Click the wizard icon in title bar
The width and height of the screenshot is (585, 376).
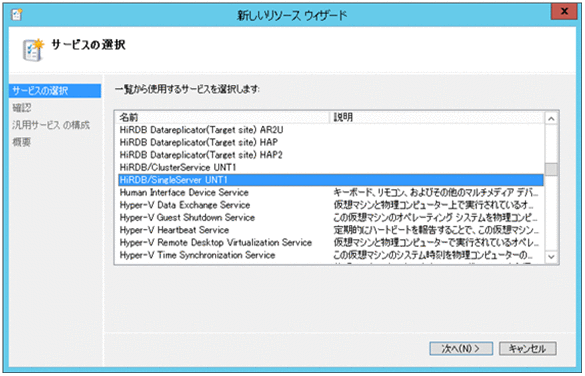pos(16,15)
